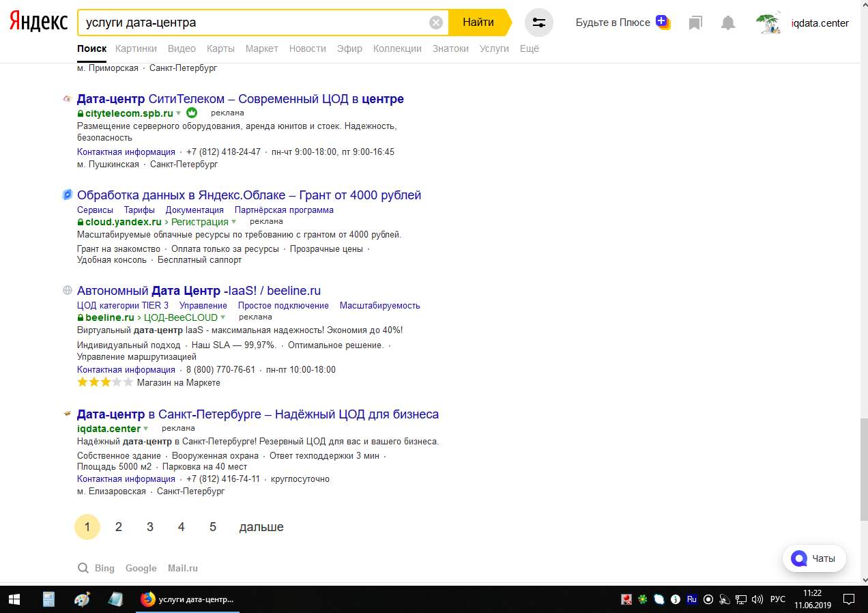868x613 pixels.
Task: Switch to the Коллекции tab
Action: [x=398, y=48]
